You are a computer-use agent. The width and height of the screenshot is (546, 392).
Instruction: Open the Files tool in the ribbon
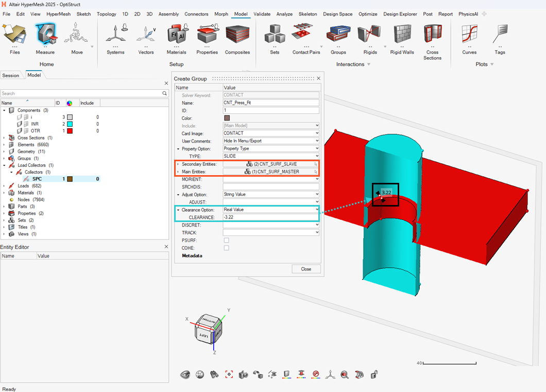[x=14, y=38]
